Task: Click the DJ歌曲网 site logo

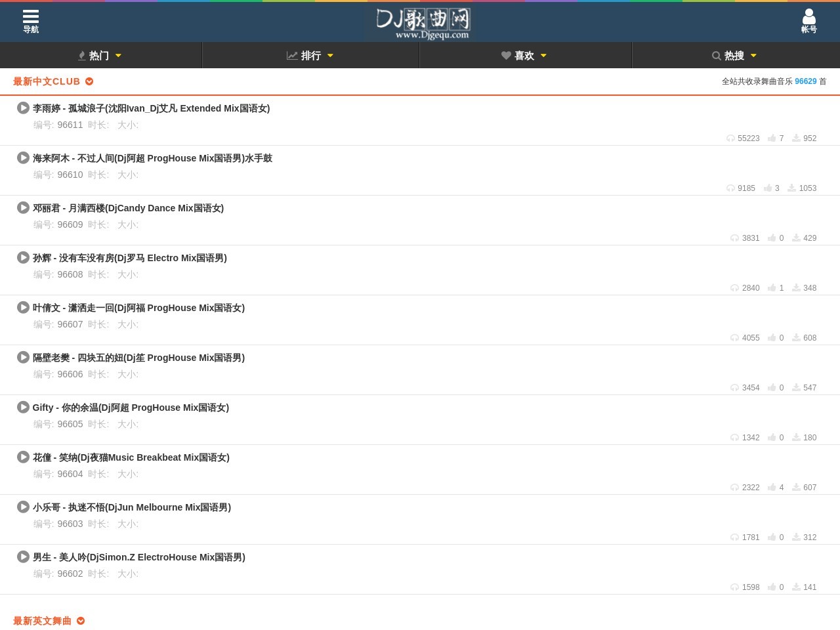Action: coord(423,23)
